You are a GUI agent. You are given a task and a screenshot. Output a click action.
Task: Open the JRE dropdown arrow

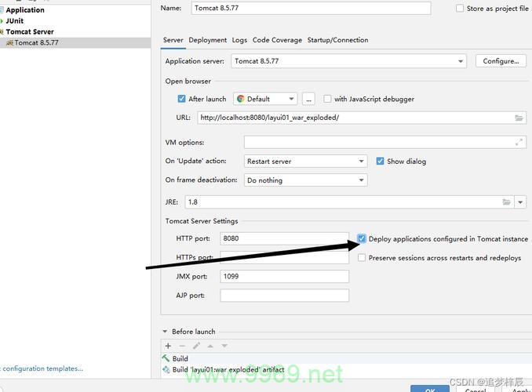(520, 202)
